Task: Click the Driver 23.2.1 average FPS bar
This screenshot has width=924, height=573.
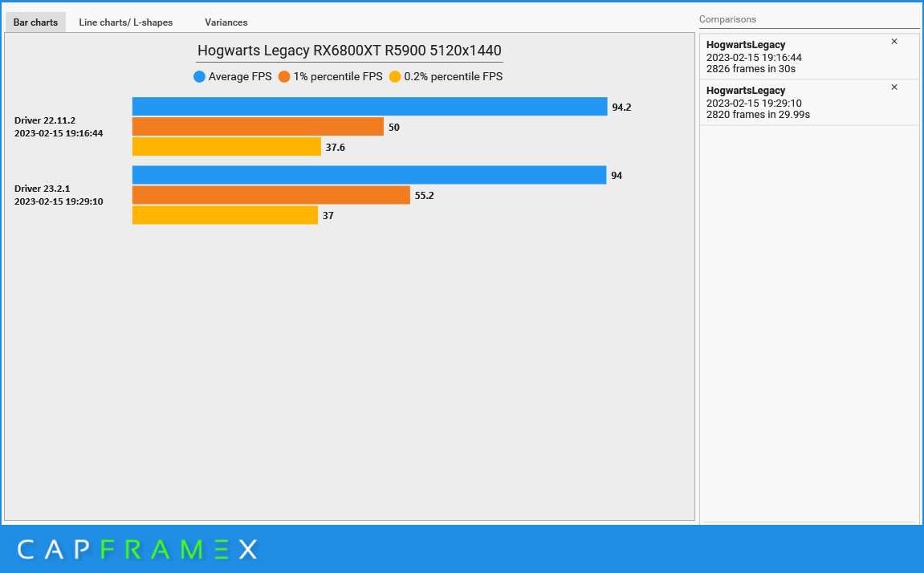Action: pyautogui.click(x=369, y=175)
